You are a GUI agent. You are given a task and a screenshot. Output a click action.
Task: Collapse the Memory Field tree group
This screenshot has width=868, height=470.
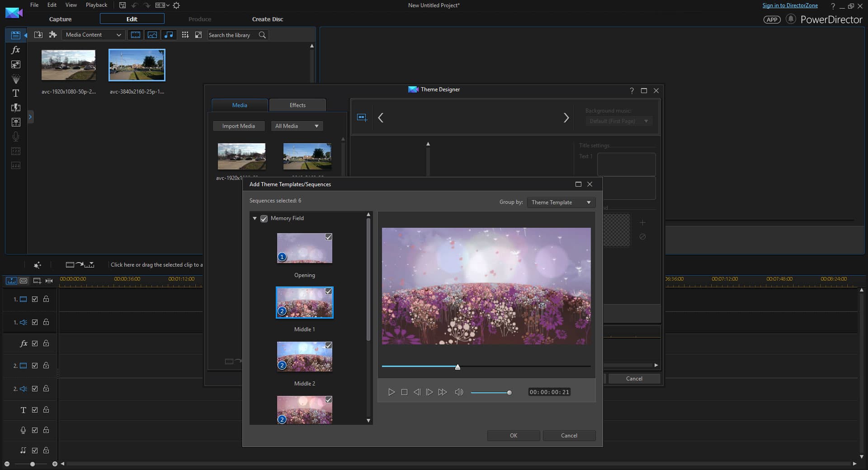coord(255,219)
